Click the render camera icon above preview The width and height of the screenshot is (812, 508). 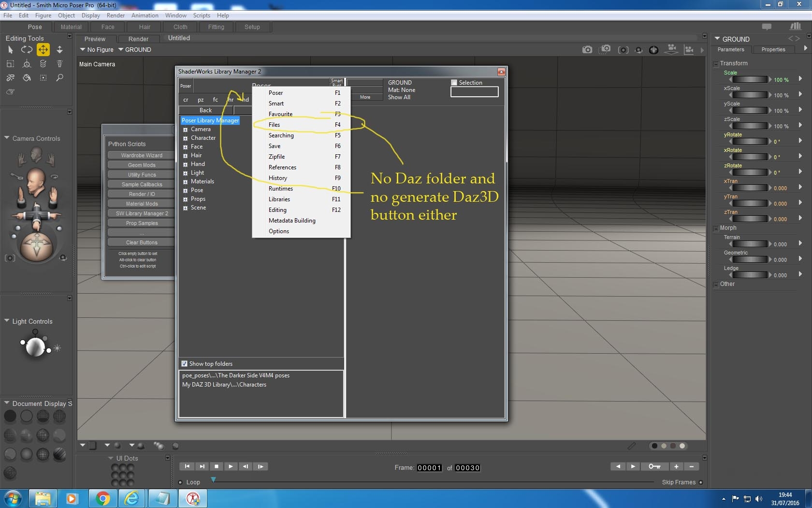[x=587, y=49]
